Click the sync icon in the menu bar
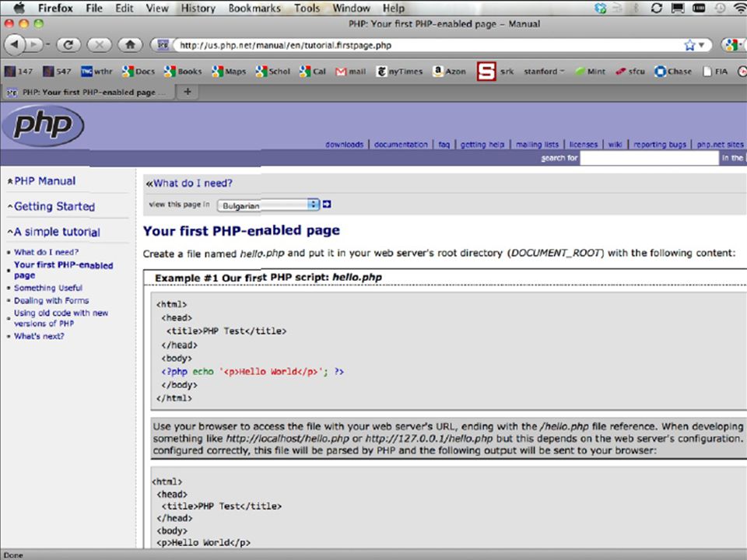The height and width of the screenshot is (560, 747). click(x=657, y=8)
